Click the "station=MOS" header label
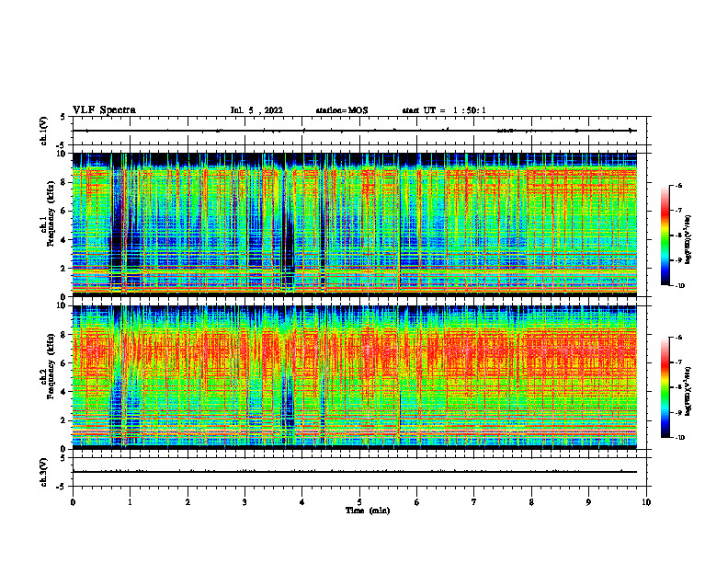Screen dimensions: 728x563 [342, 110]
